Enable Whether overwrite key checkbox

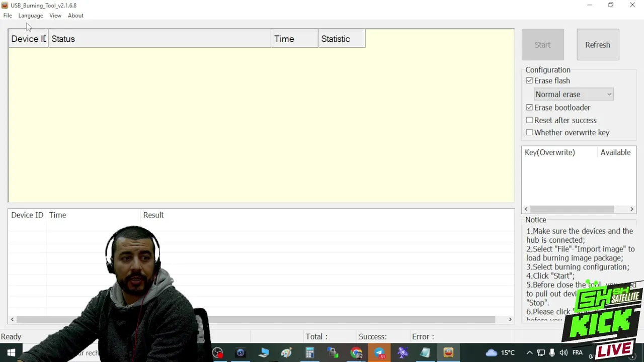click(x=529, y=133)
